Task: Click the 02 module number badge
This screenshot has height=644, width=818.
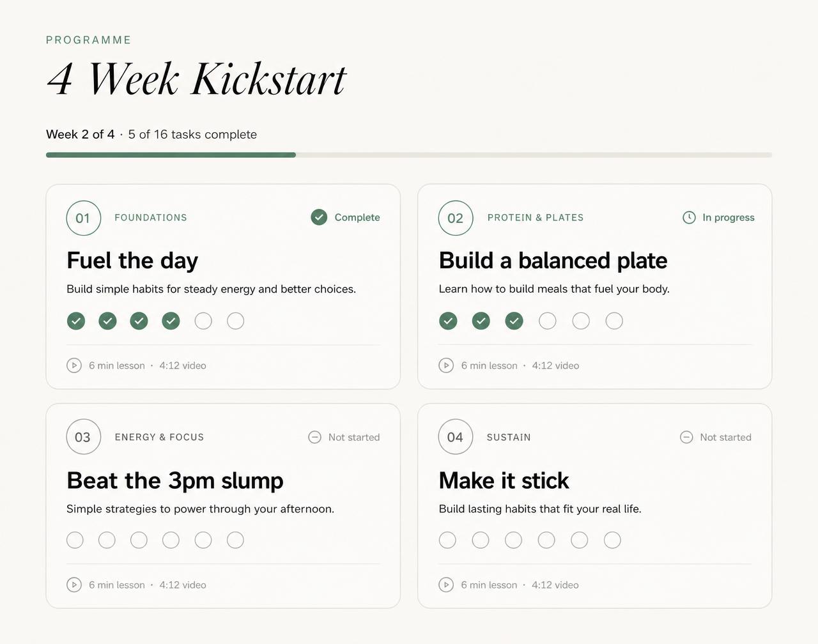Action: 456,218
